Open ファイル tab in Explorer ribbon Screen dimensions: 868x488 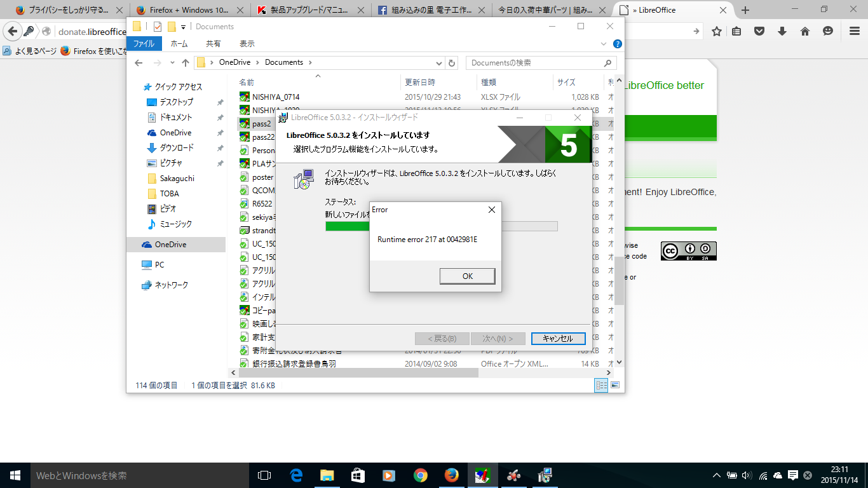[144, 44]
